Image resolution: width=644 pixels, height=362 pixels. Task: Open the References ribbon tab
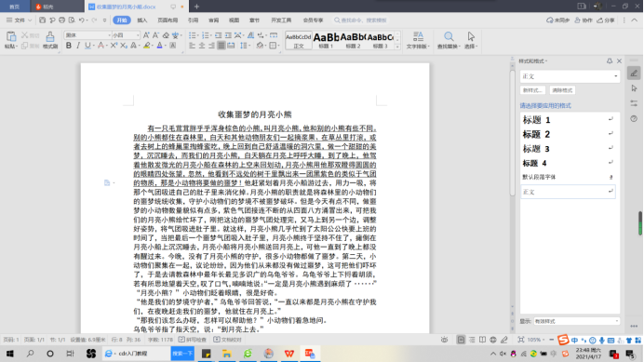tap(193, 20)
